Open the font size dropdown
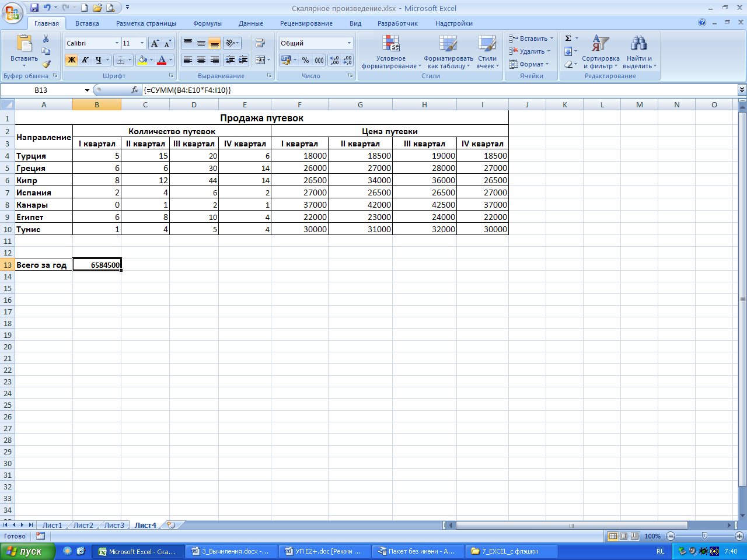 coord(142,43)
